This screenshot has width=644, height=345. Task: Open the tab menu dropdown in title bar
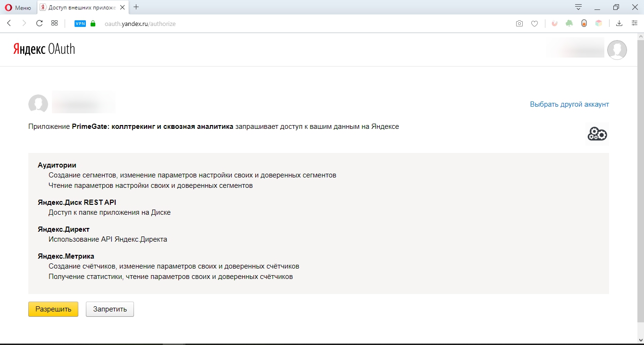pyautogui.click(x=578, y=7)
